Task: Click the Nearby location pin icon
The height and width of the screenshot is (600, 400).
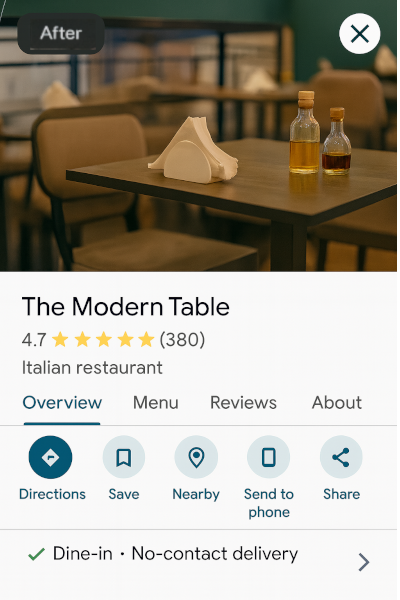Action: (196, 457)
